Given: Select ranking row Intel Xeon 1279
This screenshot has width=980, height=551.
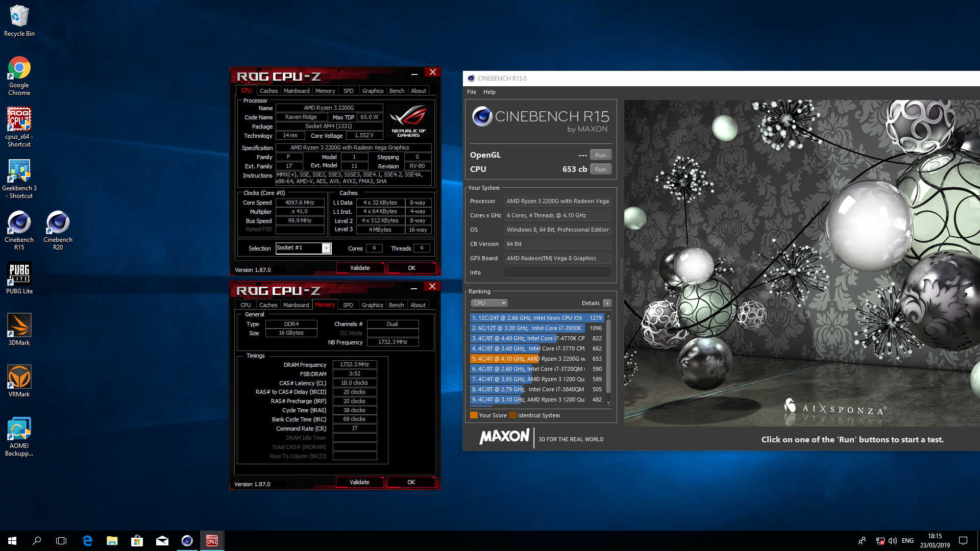Looking at the screenshot, I should pos(537,318).
